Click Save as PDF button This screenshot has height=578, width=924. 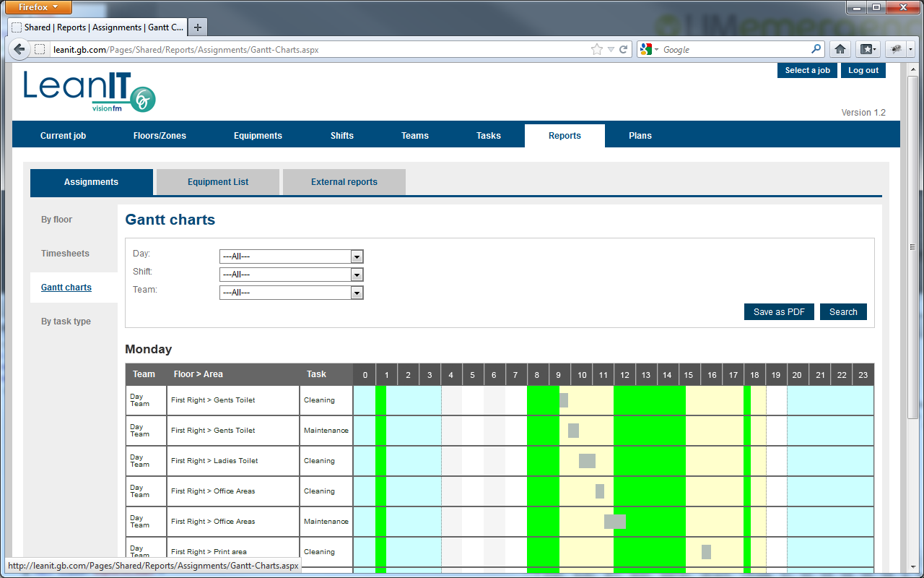[779, 312]
